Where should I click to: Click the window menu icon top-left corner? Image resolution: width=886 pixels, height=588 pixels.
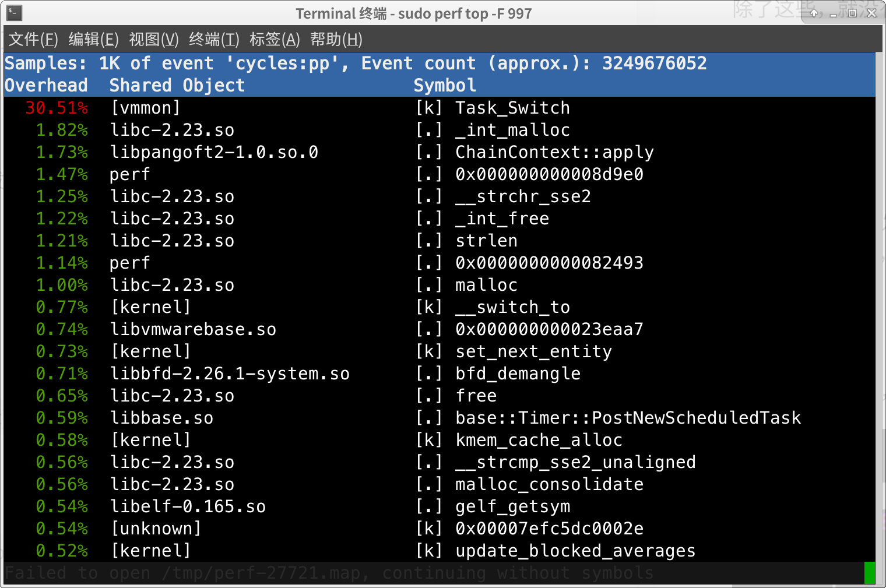point(13,13)
